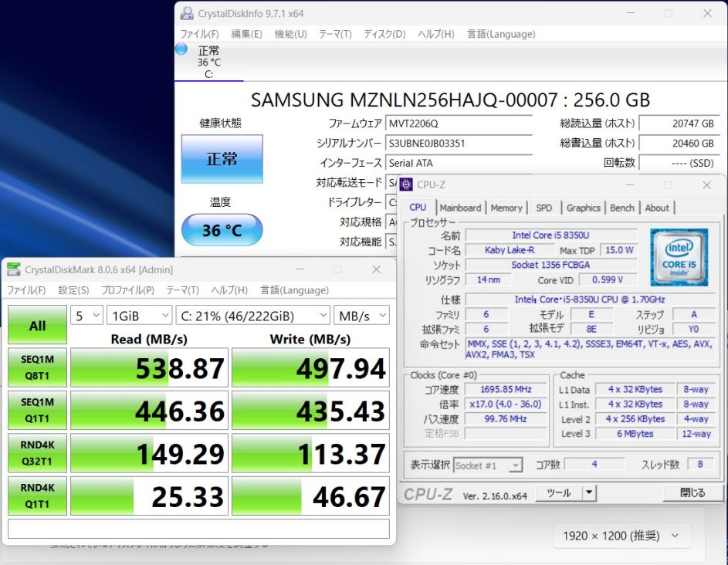Start all benchmarks with the All button
Screen dimensions: 728x565
click(x=37, y=326)
